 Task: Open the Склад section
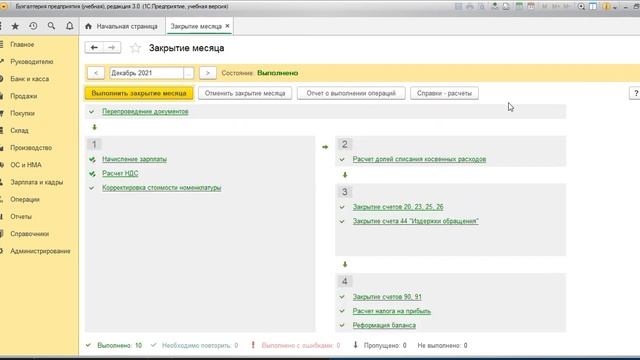[19, 131]
